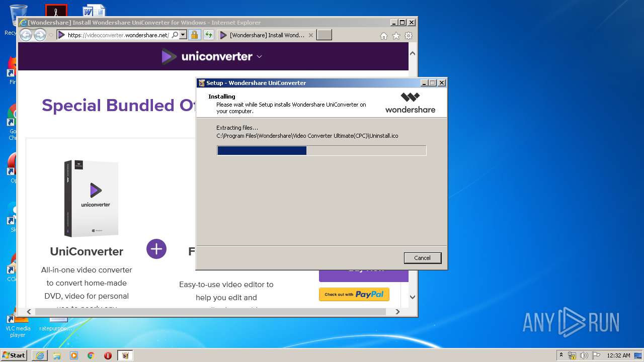
Task: Open the Internet Explorer home page
Action: tap(384, 36)
